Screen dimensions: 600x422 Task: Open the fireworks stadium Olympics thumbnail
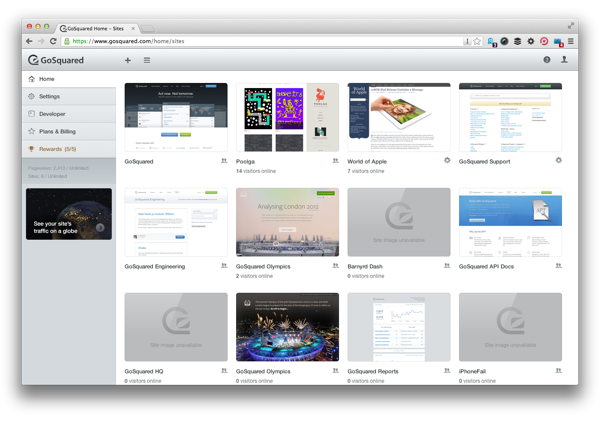pyautogui.click(x=287, y=327)
